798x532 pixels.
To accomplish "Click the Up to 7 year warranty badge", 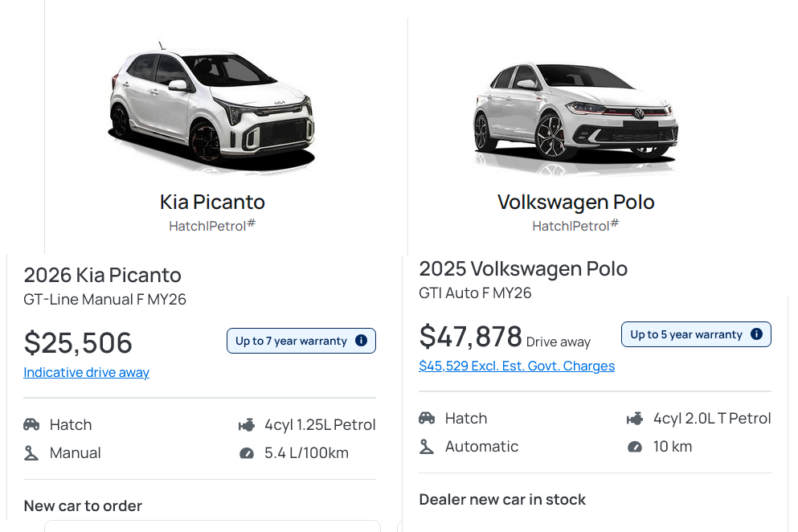I will [291, 341].
